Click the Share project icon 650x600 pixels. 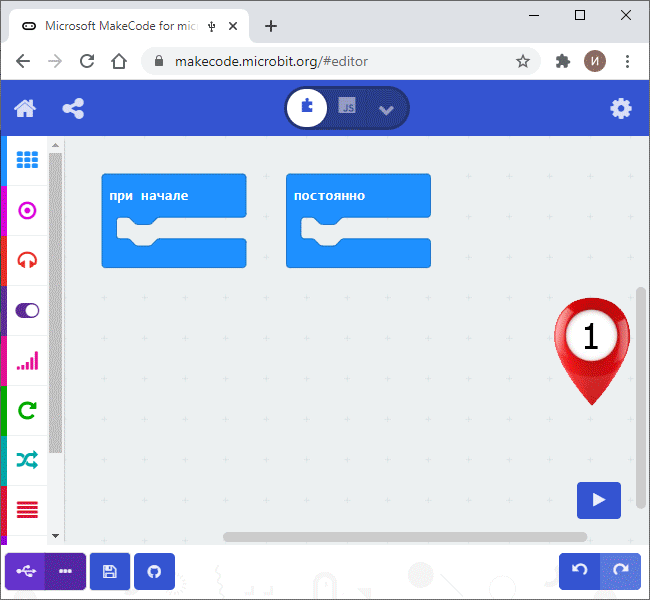click(73, 109)
